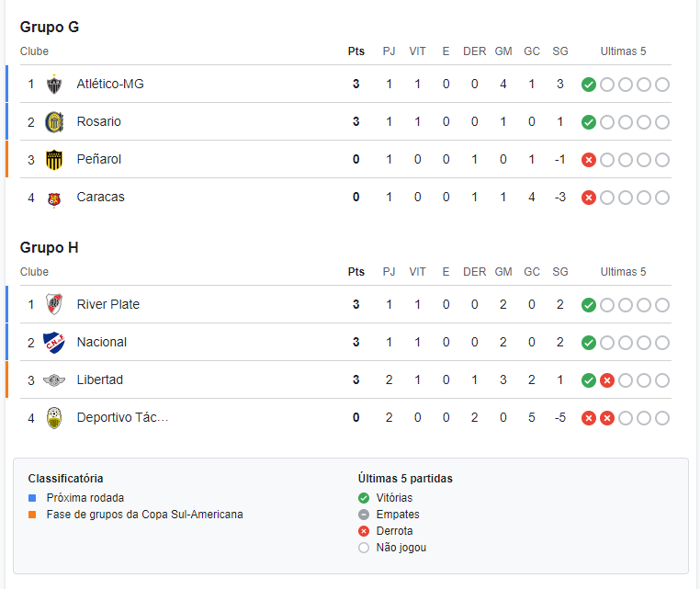This screenshot has height=589, width=700.
Task: Select the Nacional team name
Action: [102, 342]
